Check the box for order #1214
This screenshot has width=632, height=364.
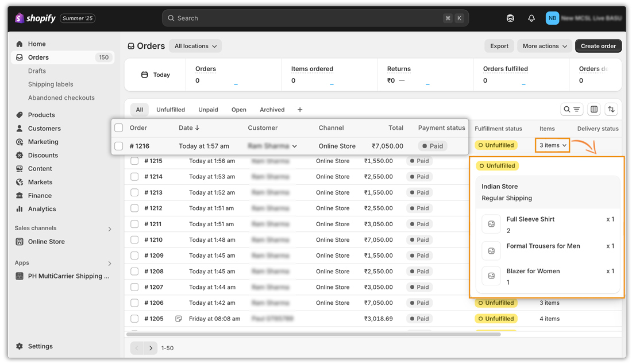click(134, 177)
